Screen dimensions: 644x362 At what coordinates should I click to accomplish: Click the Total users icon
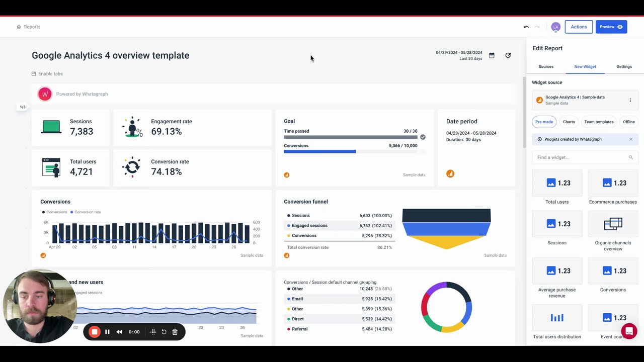[51, 167]
